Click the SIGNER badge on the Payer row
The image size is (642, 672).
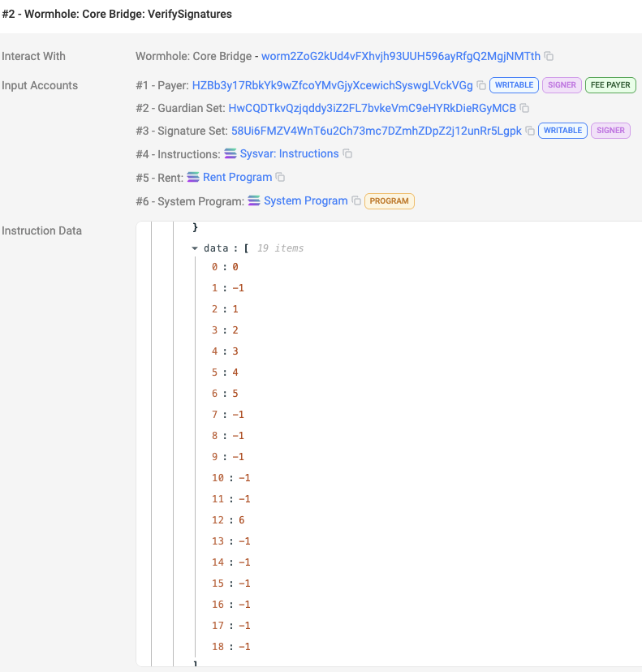(x=562, y=85)
